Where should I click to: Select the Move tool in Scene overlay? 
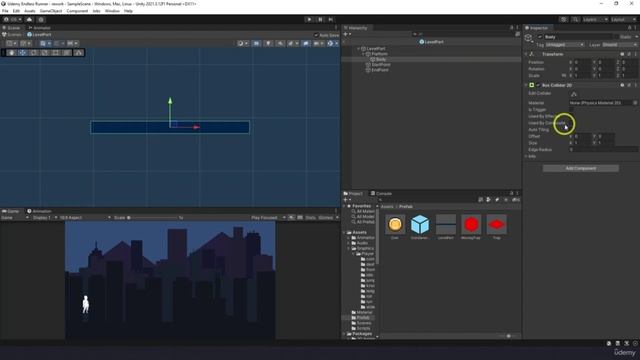coord(22,53)
